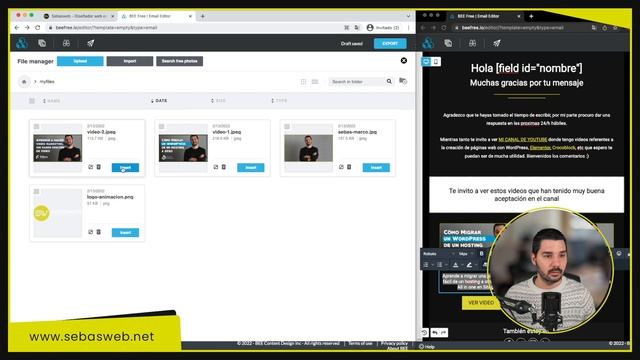Open Chrome menu in left browser window
640x360 pixels.
[408, 27]
